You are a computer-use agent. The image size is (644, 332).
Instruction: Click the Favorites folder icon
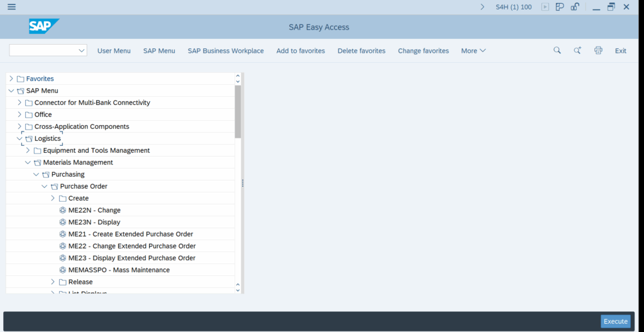tap(21, 79)
